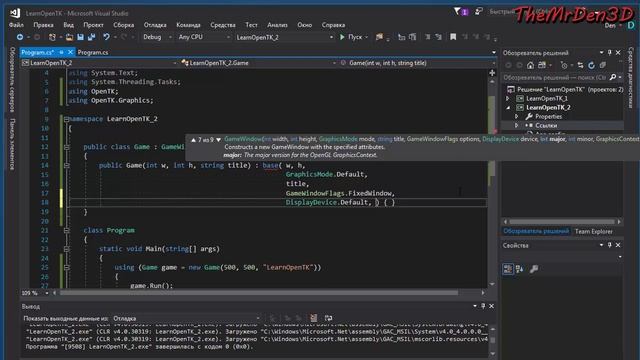Open the Сборка menu
640x360 pixels.
tap(124, 25)
